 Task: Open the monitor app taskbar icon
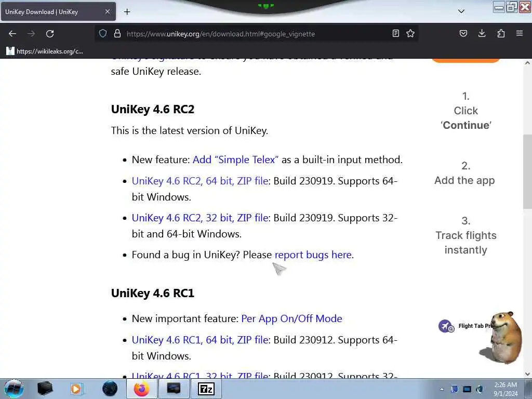(x=174, y=389)
